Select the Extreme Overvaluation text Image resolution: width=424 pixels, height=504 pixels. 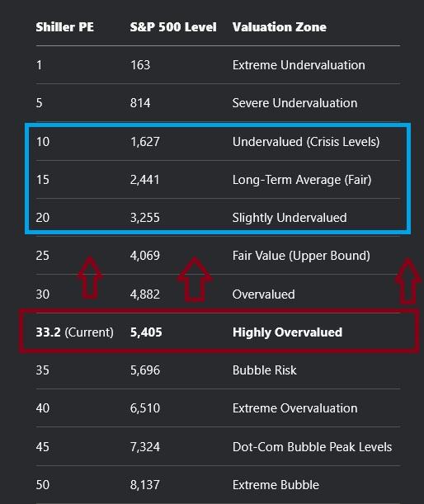pyautogui.click(x=294, y=408)
